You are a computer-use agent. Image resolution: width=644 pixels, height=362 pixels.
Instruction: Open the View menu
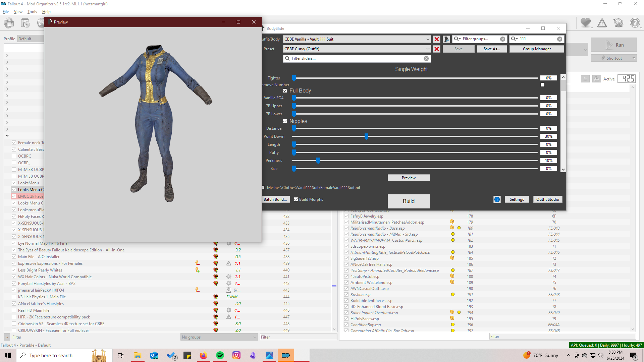click(x=18, y=12)
